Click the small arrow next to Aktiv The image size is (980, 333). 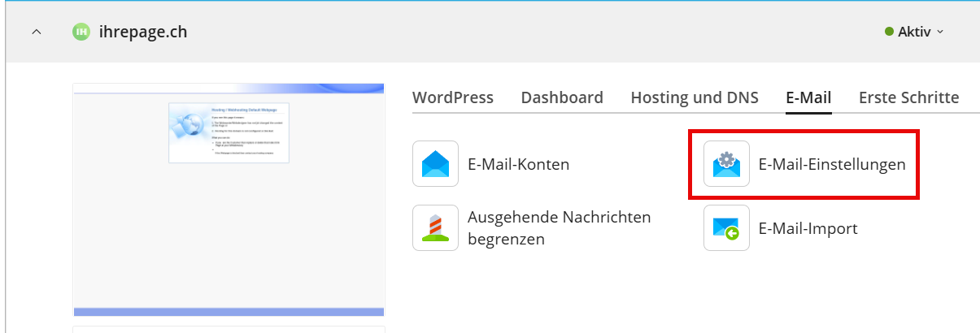coord(940,32)
